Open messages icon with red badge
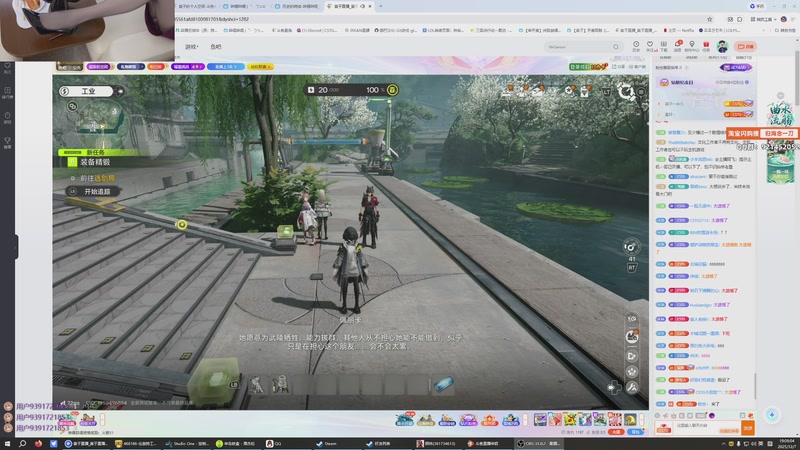This screenshot has width=800, height=450. (x=678, y=46)
